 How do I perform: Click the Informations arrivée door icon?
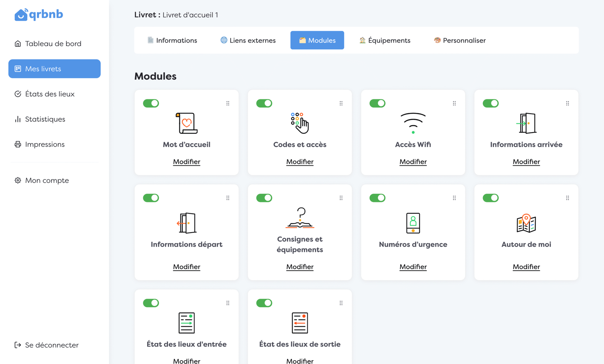[526, 123]
